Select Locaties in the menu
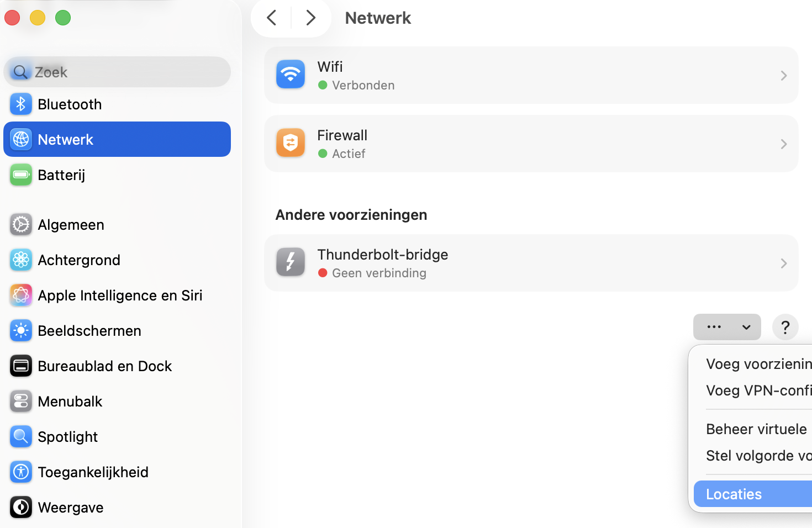Screen dimensions: 812x528 pyautogui.click(x=734, y=494)
